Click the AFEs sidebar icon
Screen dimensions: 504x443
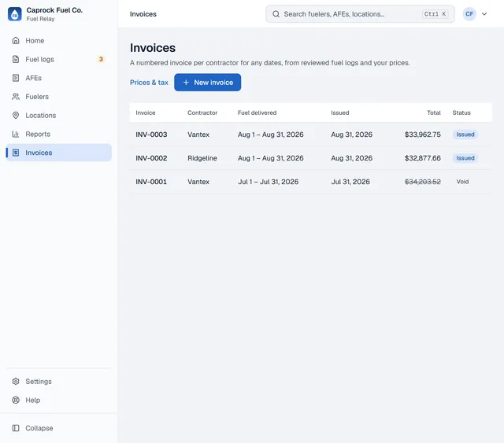click(16, 78)
